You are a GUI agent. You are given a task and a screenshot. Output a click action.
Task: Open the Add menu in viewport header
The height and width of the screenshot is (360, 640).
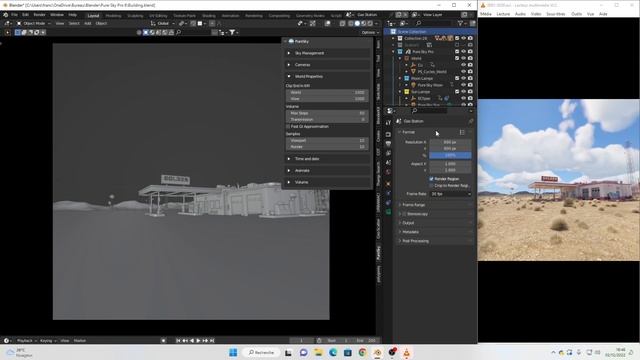87,24
